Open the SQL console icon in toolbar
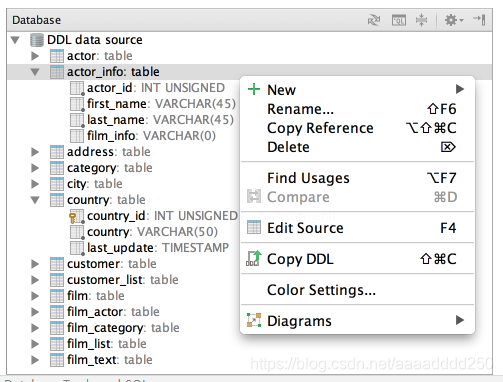 (399, 20)
